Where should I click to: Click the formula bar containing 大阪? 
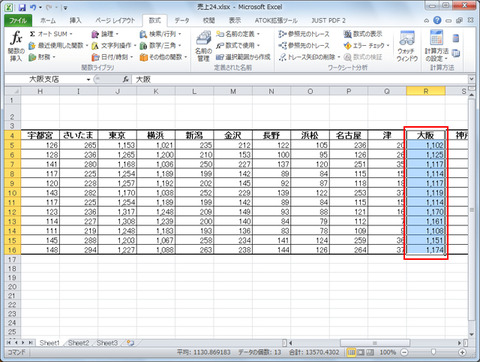pos(299,79)
